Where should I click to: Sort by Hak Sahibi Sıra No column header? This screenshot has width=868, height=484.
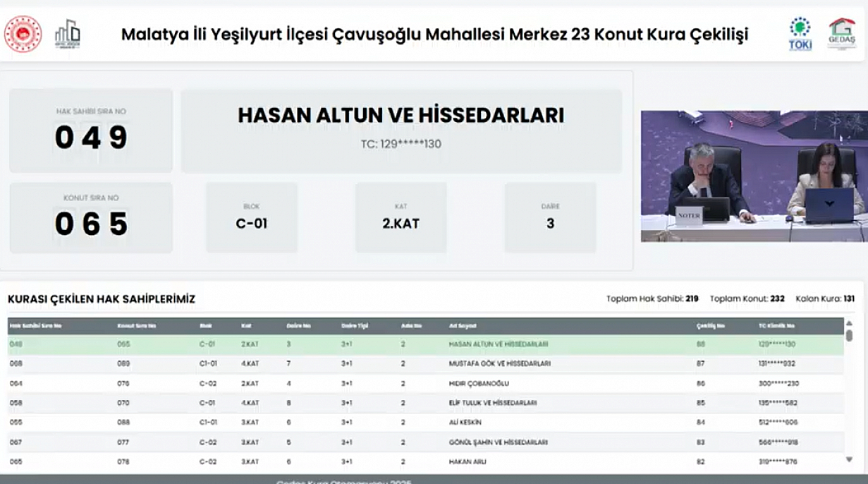click(x=35, y=326)
